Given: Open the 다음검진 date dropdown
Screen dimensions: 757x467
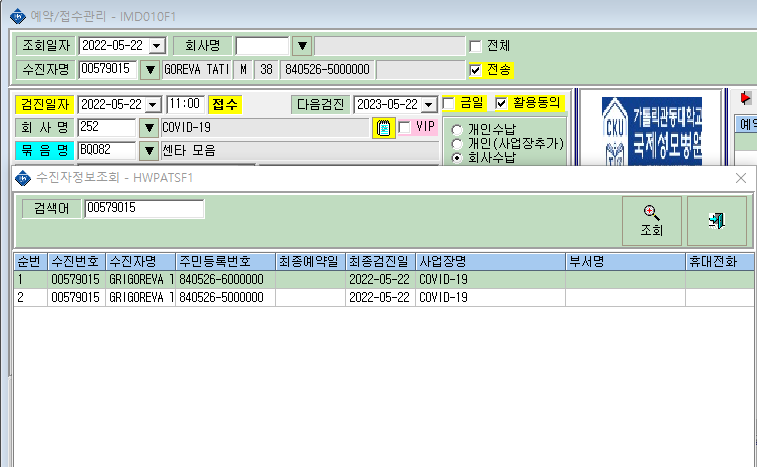Looking at the screenshot, I should 428,105.
